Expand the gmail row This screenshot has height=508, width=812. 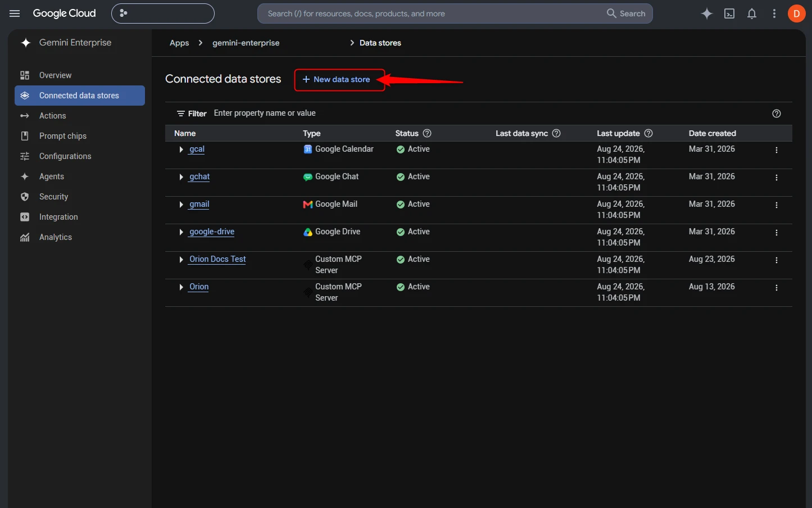[181, 205]
